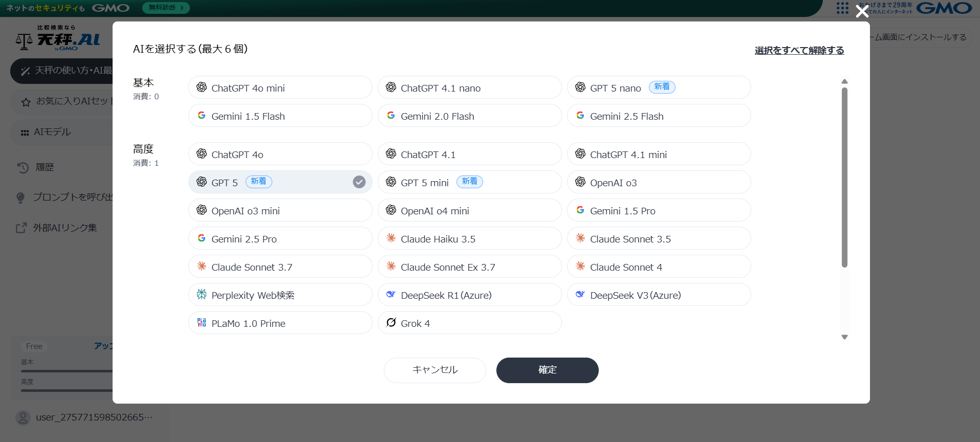This screenshot has width=980, height=442.
Task: Click the 無料診断 banner button
Action: [x=166, y=8]
